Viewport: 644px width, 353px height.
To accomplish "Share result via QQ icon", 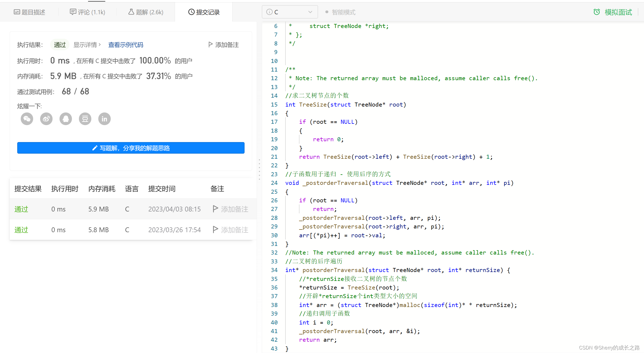I will (x=66, y=119).
